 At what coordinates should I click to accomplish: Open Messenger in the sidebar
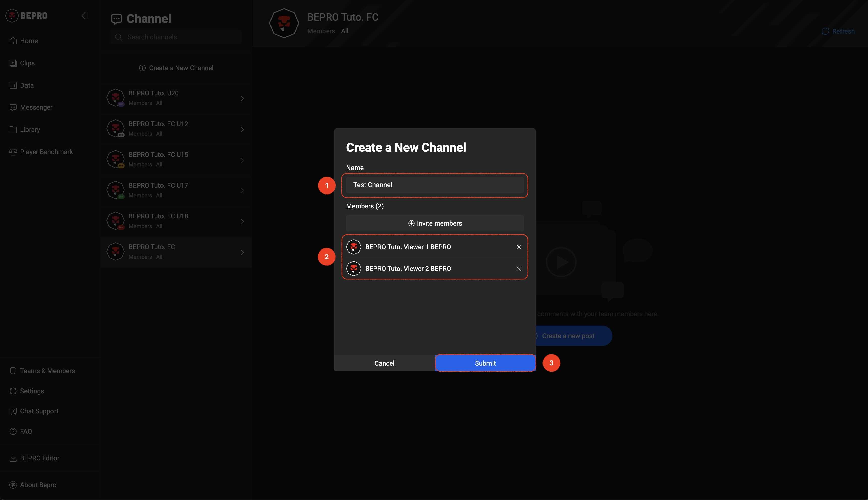pos(36,107)
